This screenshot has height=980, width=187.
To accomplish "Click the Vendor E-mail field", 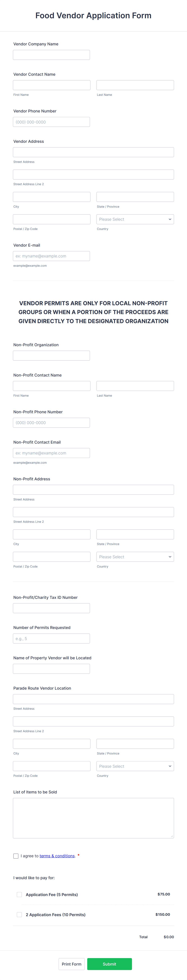I will tap(51, 256).
